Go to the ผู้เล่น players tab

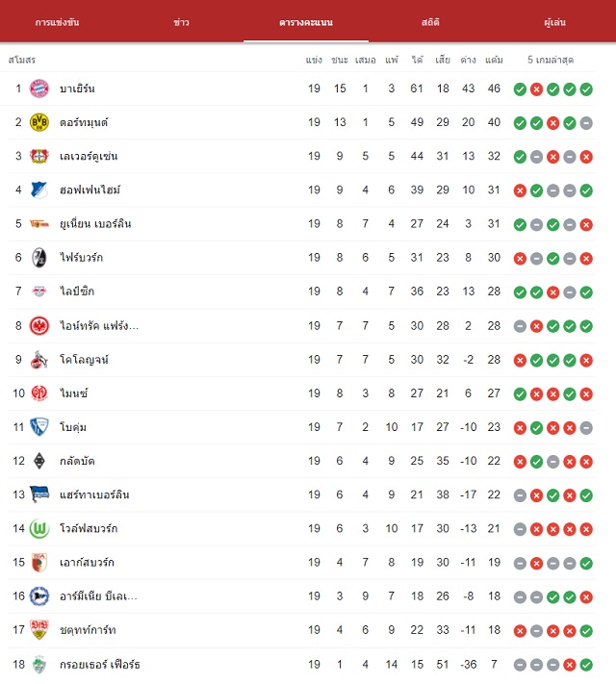coord(554,22)
